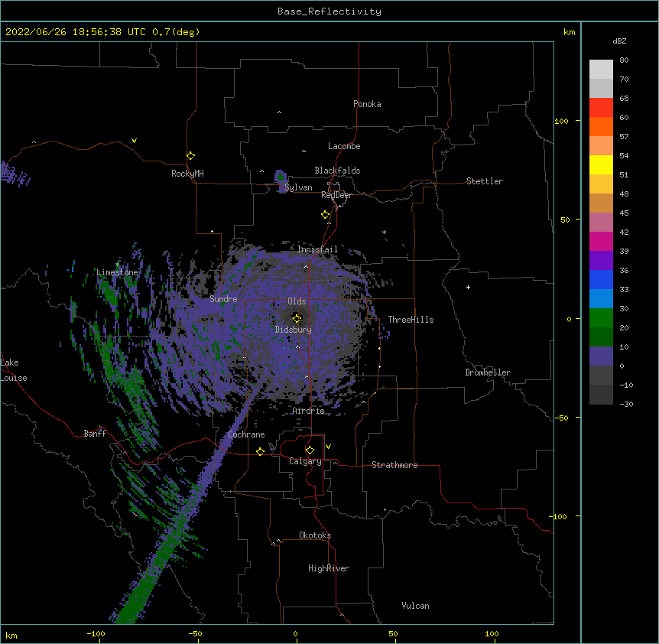
Task: Click the dBZ legend heading
Action: tap(619, 41)
